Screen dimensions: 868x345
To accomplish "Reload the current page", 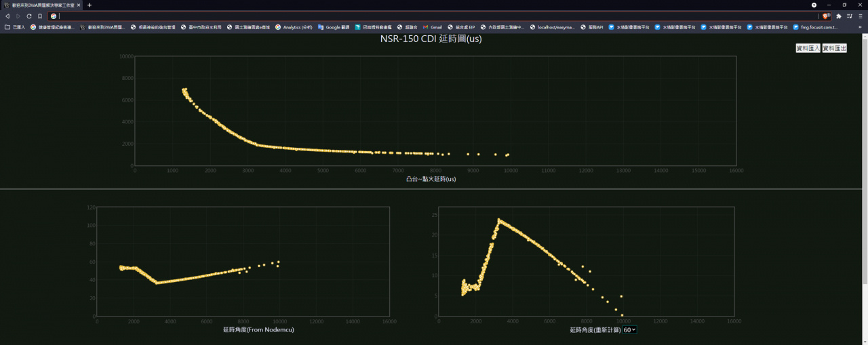I will click(x=29, y=16).
